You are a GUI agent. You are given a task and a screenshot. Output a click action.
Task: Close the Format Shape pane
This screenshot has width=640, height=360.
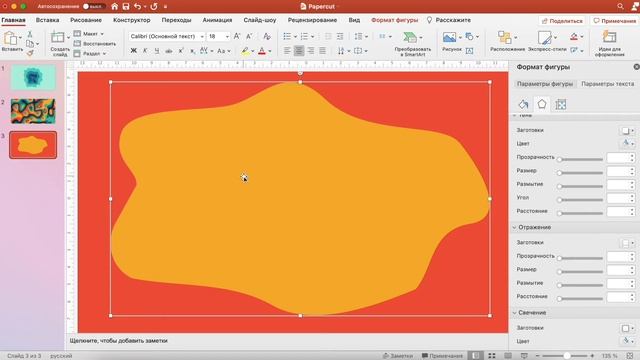click(636, 67)
